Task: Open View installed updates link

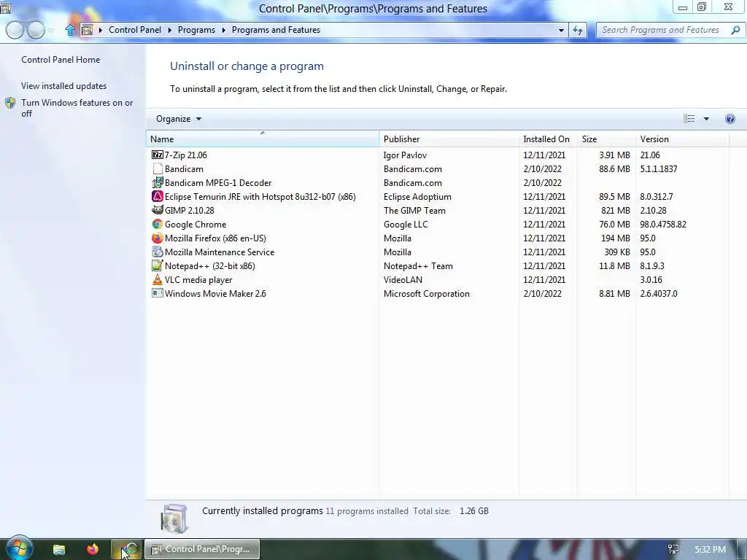Action: pyautogui.click(x=64, y=86)
